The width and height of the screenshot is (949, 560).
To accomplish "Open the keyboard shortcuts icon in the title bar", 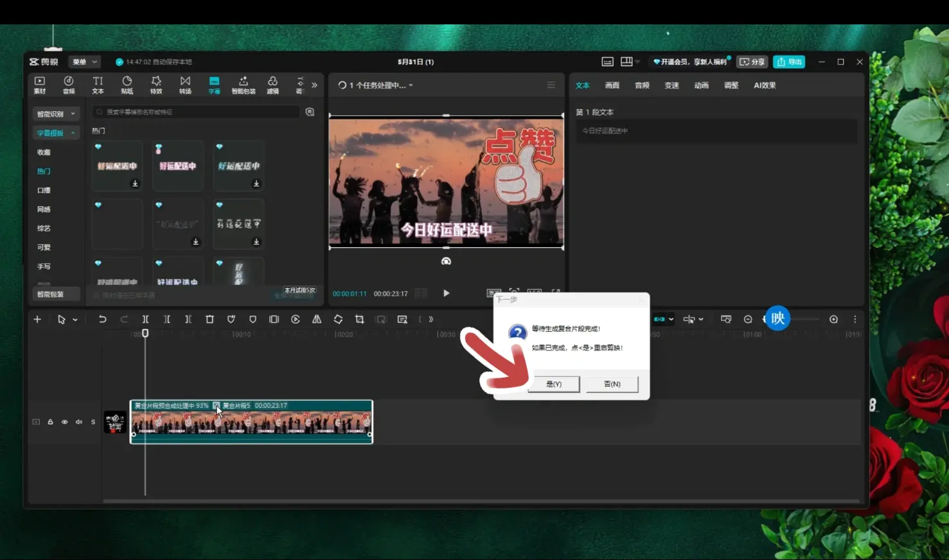I will point(607,62).
